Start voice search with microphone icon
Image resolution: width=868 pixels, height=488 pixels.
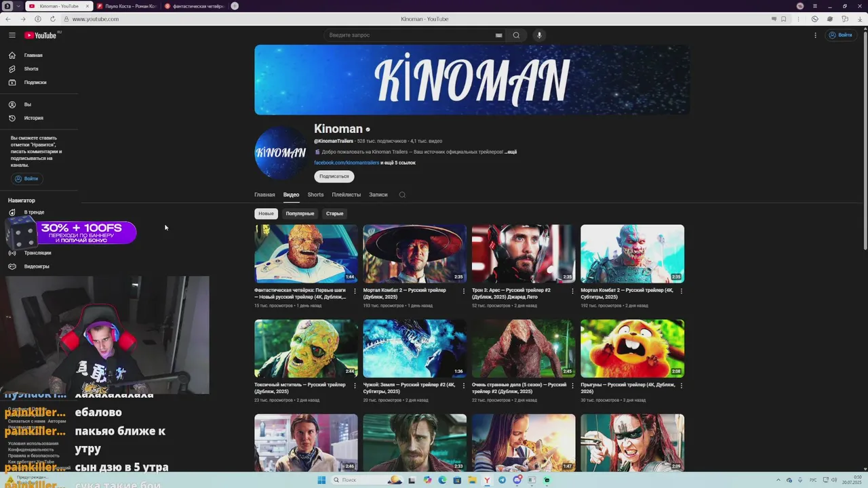coord(539,35)
